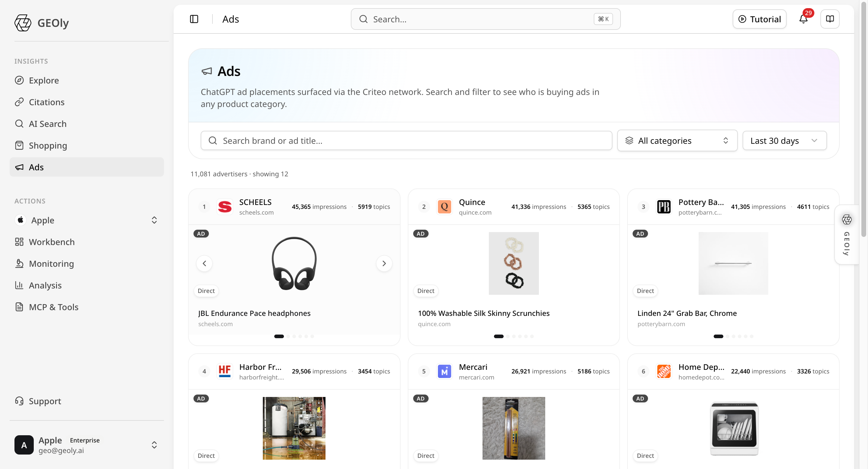
Task: Click the scheels.com link under the ad title
Action: 215,324
